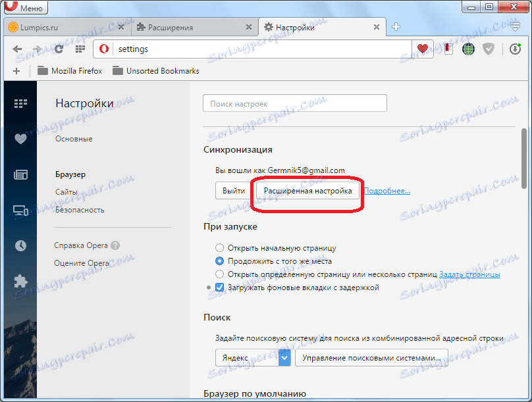Open the tab menu icon at far right
The width and height of the screenshot is (532, 402).
point(515,27)
